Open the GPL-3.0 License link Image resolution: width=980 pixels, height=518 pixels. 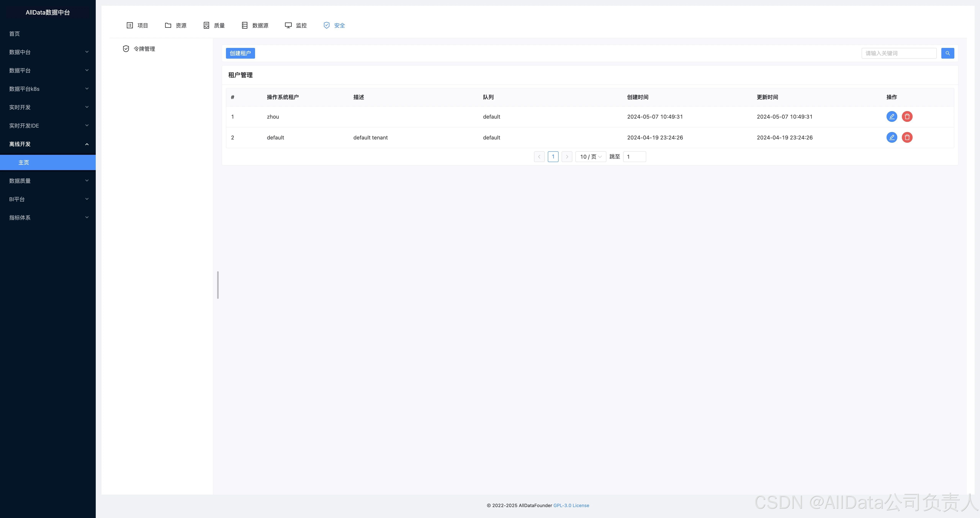click(x=571, y=505)
